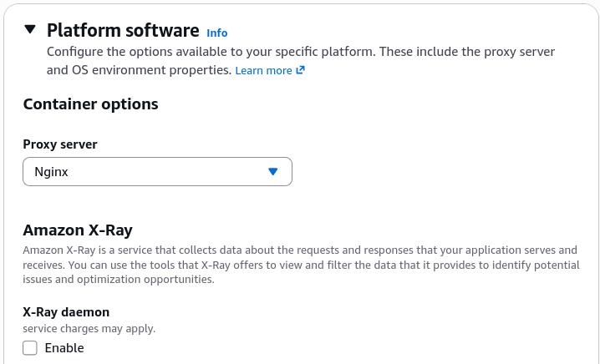Click the 'Configure the options available' description

tap(301, 52)
